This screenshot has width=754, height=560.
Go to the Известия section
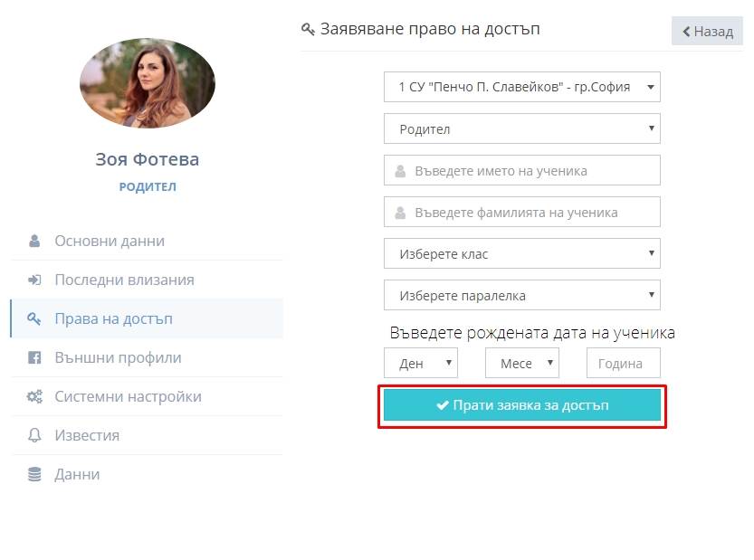[148, 435]
